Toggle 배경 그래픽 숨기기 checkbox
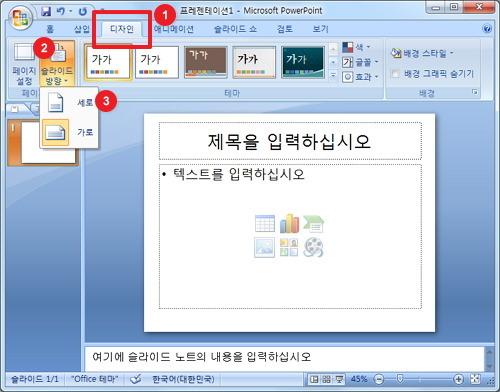Viewport: 500px width, 392px height. [x=395, y=73]
